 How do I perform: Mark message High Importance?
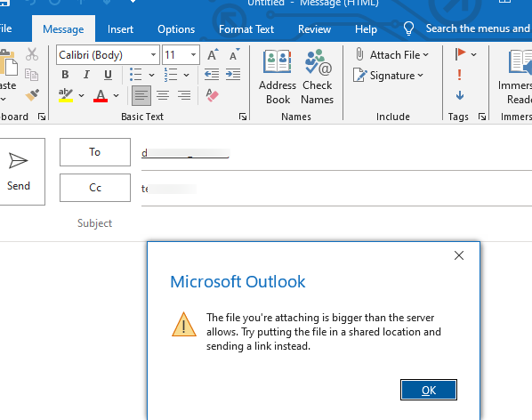(460, 75)
